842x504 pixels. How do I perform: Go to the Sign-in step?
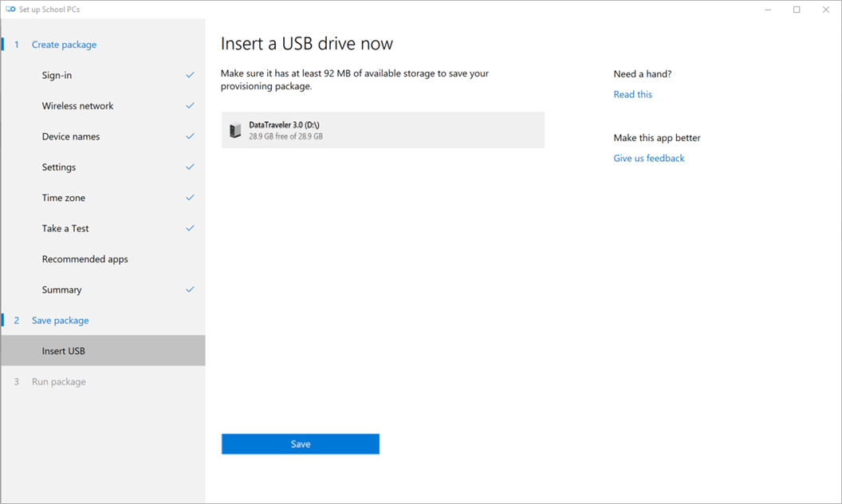click(x=57, y=75)
